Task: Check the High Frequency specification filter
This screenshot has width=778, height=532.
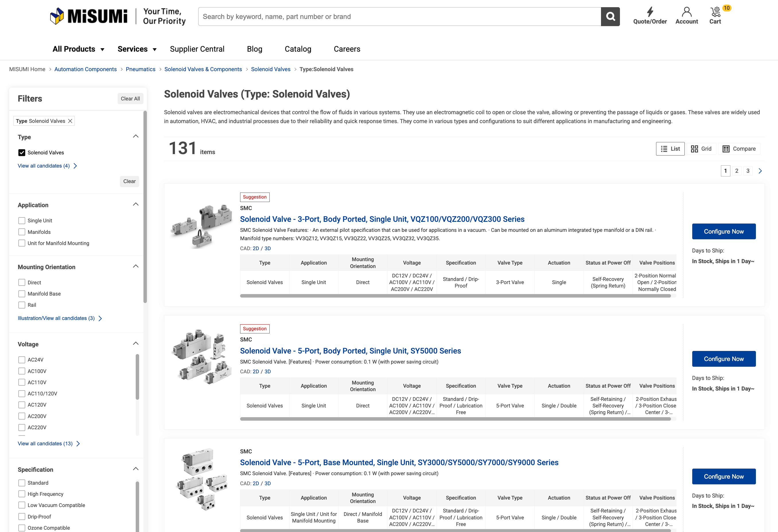Action: point(22,494)
